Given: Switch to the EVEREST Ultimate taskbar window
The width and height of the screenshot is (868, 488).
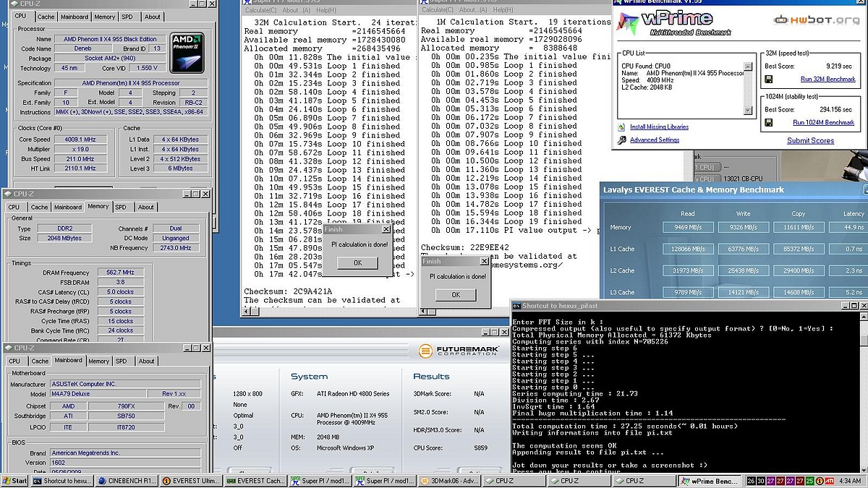Looking at the screenshot, I should (191, 481).
